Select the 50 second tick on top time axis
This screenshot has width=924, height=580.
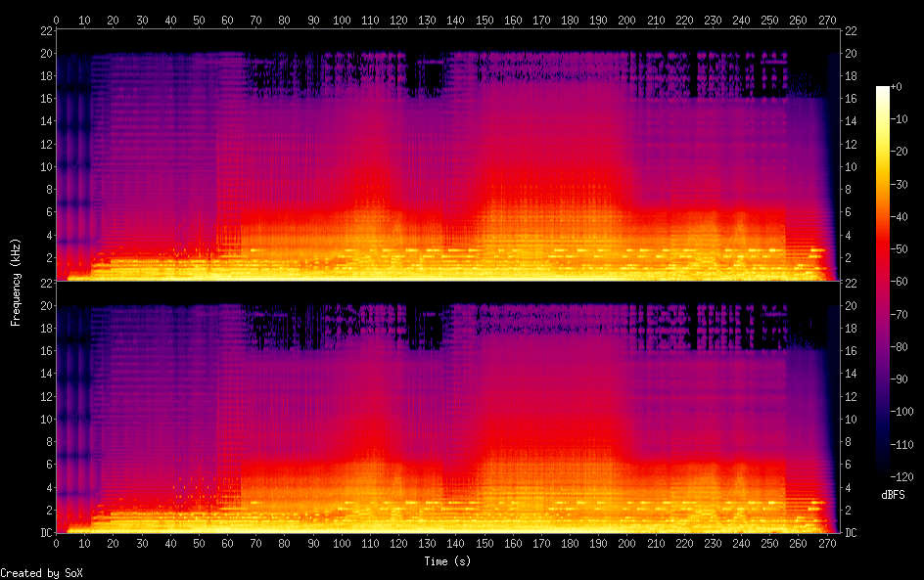click(200, 19)
